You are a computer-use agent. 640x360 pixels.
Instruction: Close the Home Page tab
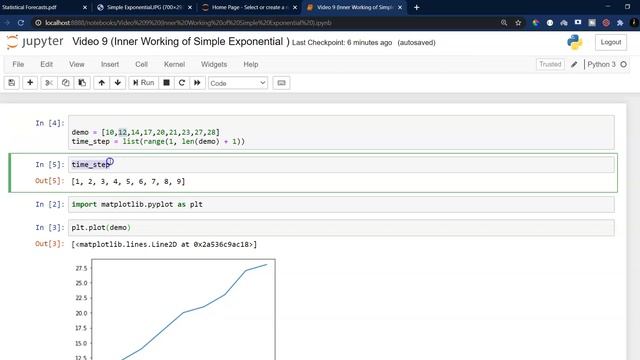pos(295,7)
